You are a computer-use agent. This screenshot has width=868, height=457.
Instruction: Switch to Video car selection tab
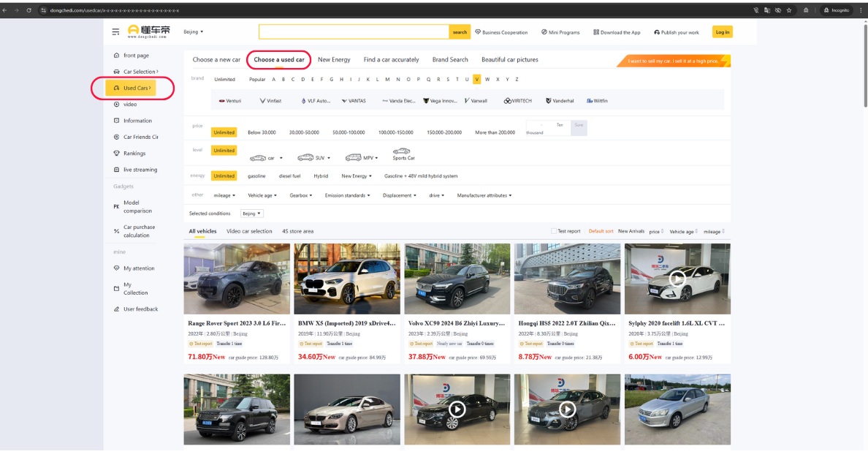[x=249, y=232]
